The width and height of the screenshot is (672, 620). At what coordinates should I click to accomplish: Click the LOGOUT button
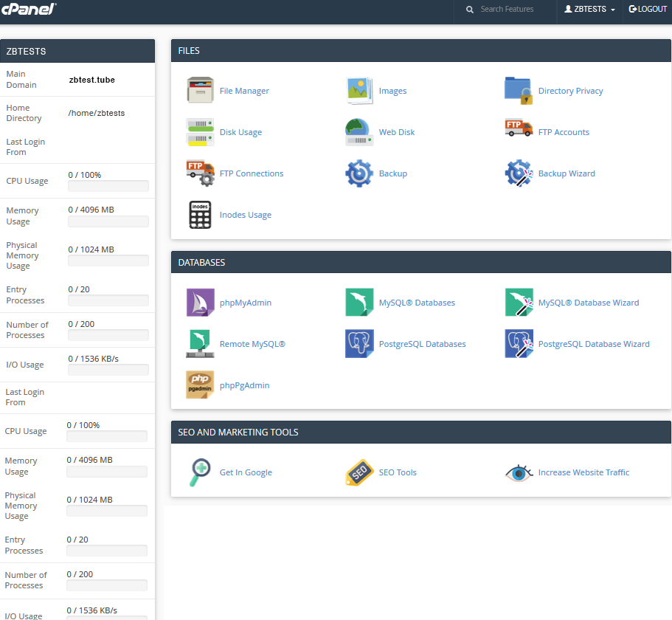coord(648,10)
